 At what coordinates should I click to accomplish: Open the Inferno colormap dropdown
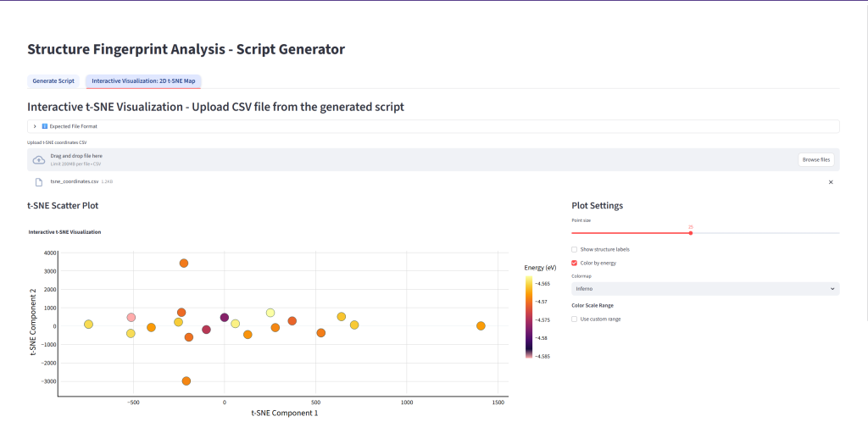click(x=705, y=289)
